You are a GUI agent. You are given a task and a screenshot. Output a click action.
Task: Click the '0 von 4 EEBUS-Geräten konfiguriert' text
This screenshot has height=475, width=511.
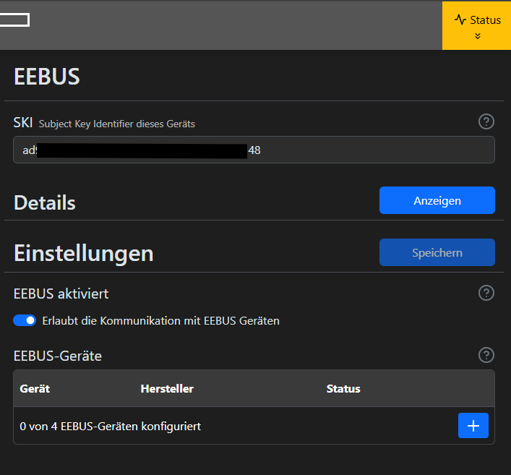[110, 426]
